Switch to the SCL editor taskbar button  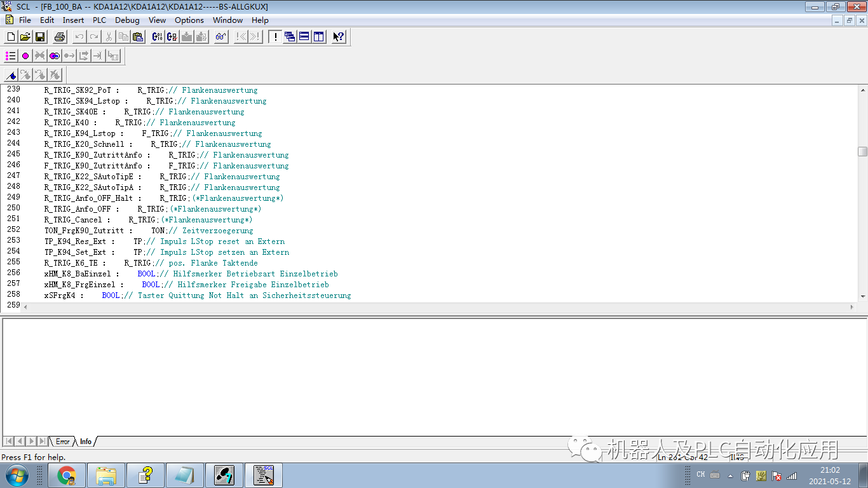pos(264,475)
